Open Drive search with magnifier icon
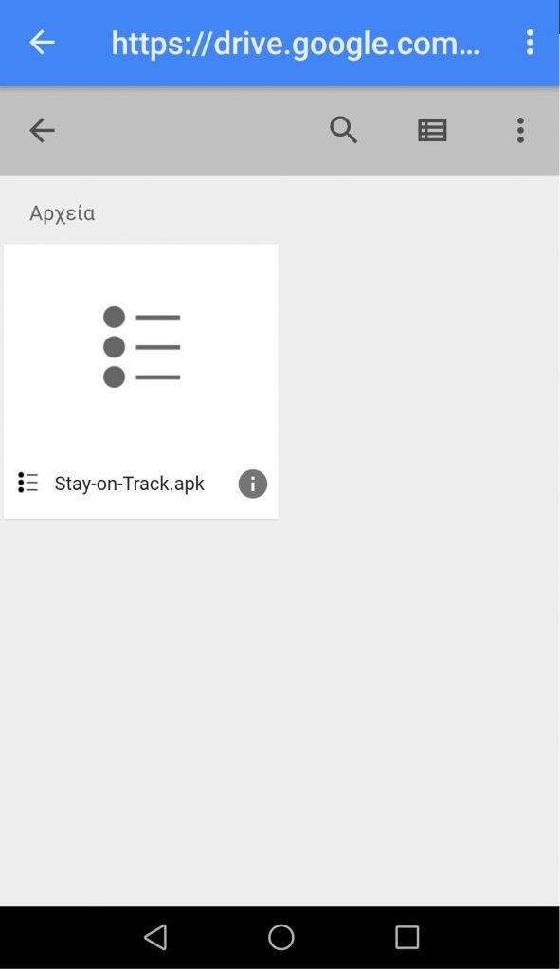Viewport: 560px width, 971px height. 343,131
